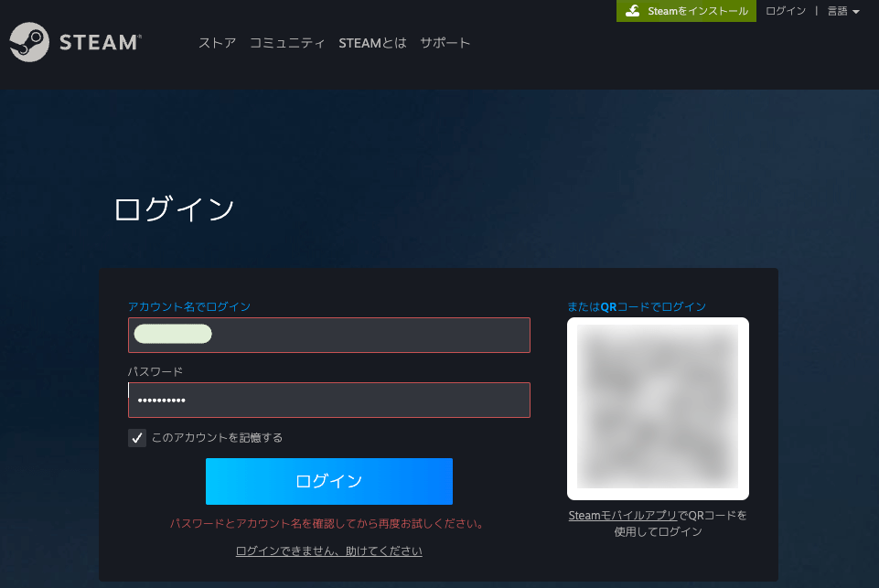
Task: Click the download icon in install button
Action: (x=632, y=11)
